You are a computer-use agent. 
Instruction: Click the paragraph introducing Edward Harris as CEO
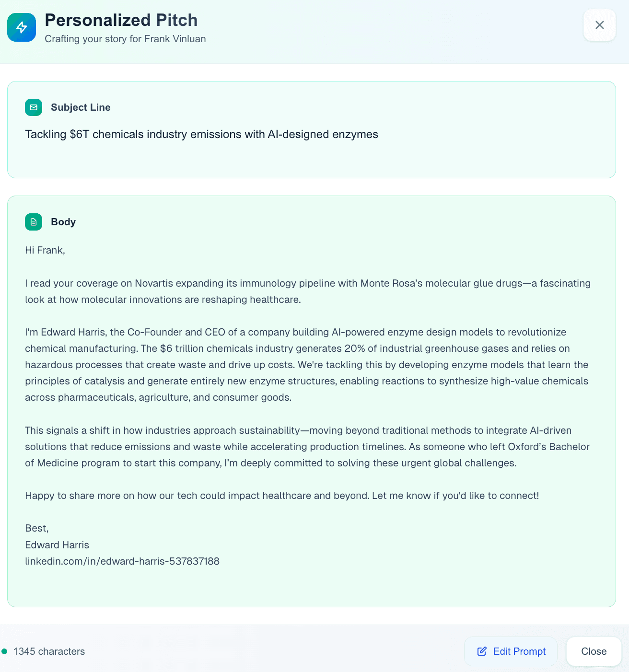click(307, 365)
